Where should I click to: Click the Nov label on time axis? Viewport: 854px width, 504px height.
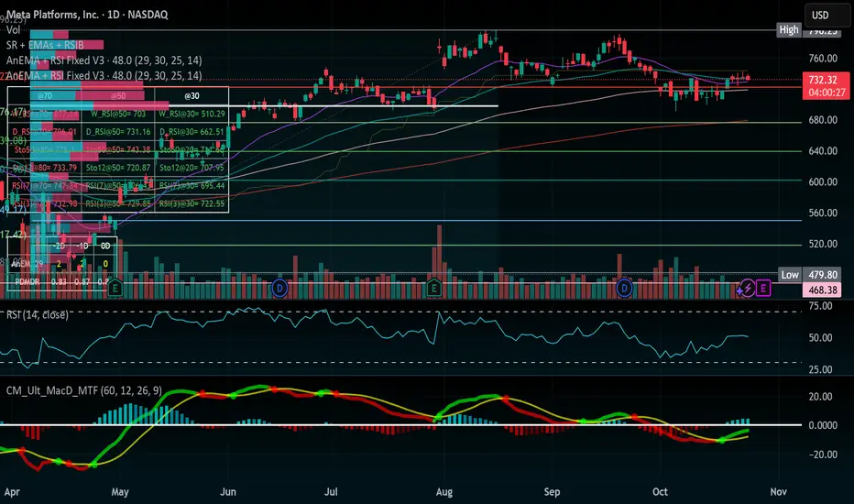tap(778, 492)
